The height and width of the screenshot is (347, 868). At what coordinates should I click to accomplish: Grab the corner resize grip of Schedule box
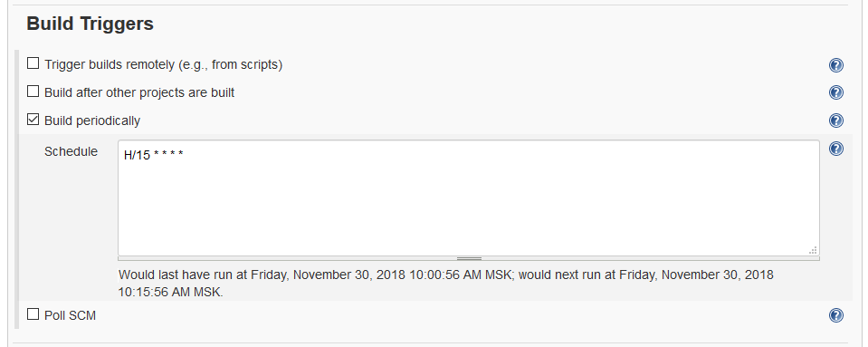coord(813,250)
